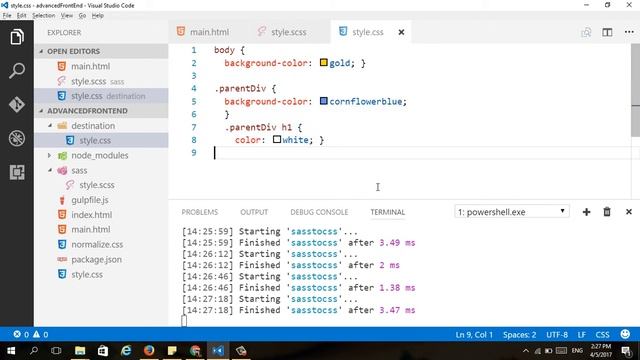Image resolution: width=640 pixels, height=360 pixels.
Task: Open the View menu
Action: pos(67,16)
